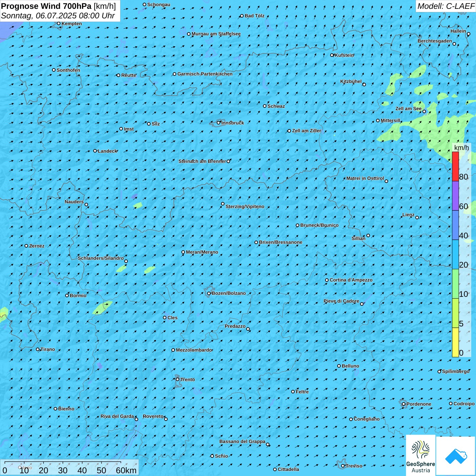Viewport: 476px width, 476px height.
Task: Click the purple 60 km/h legend color
Action: click(x=455, y=196)
